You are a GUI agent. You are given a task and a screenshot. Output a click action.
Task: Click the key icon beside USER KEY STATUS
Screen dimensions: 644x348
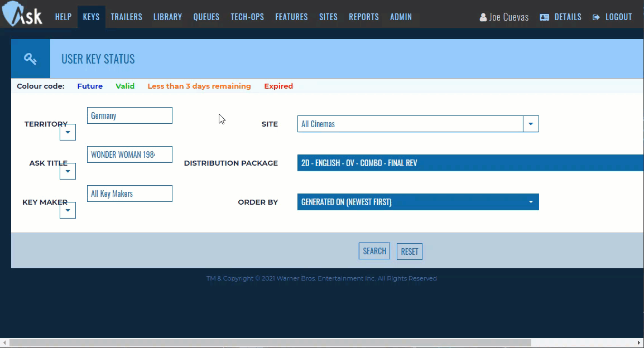pos(30,58)
